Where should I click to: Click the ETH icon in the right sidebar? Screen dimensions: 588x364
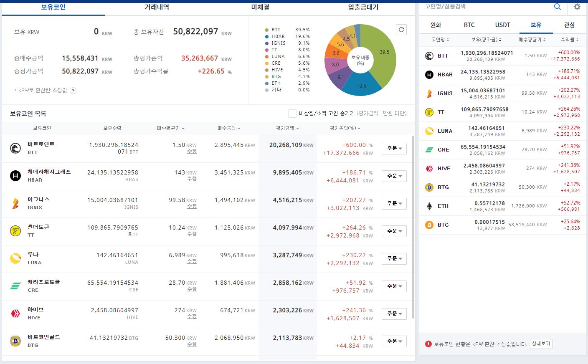[x=429, y=206]
